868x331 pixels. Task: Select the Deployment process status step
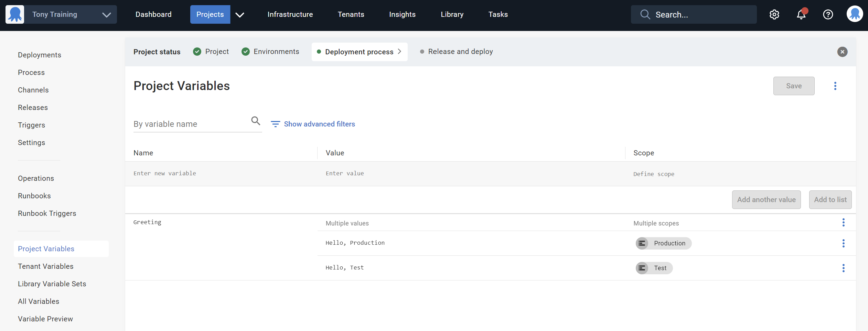(x=359, y=52)
